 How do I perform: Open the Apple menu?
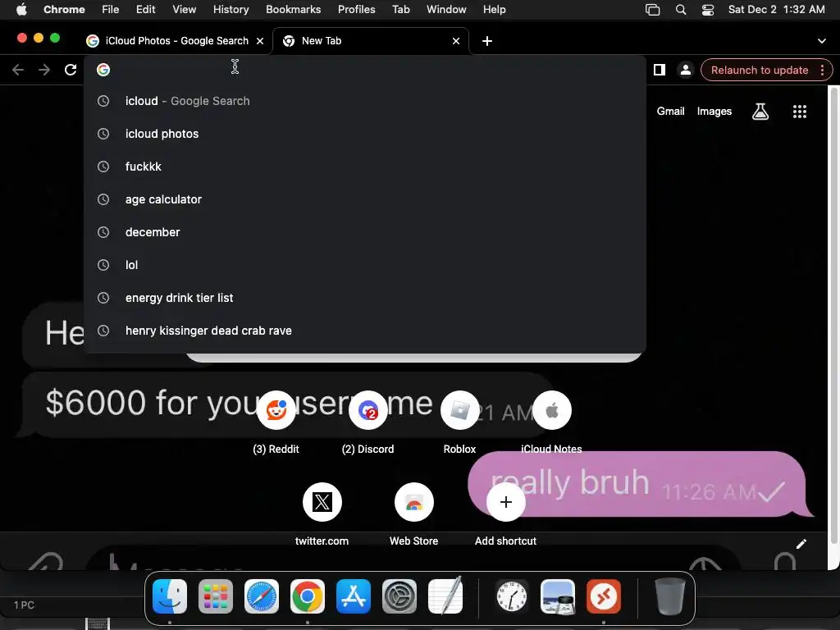tap(21, 10)
